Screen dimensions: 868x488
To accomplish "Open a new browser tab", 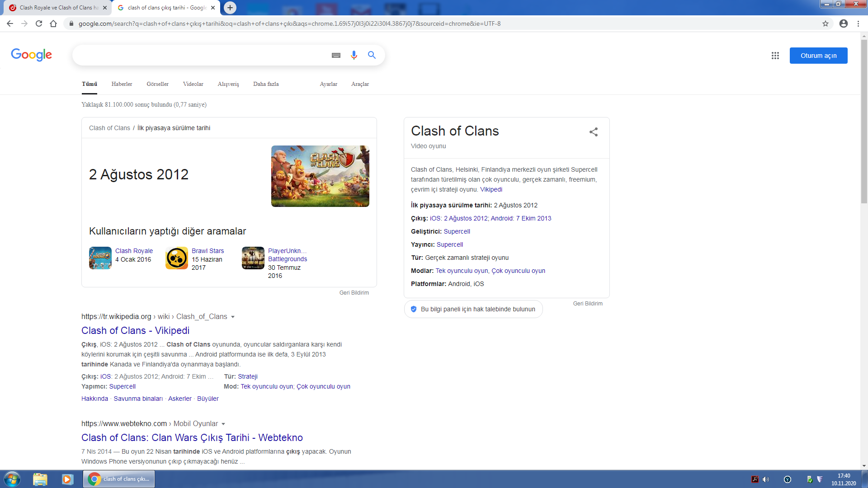I will pyautogui.click(x=230, y=8).
